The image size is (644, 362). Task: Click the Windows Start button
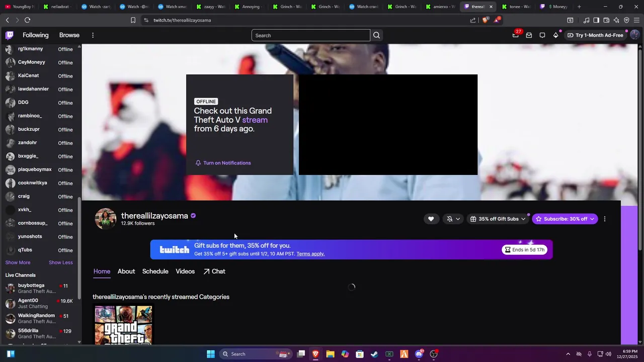point(211,354)
